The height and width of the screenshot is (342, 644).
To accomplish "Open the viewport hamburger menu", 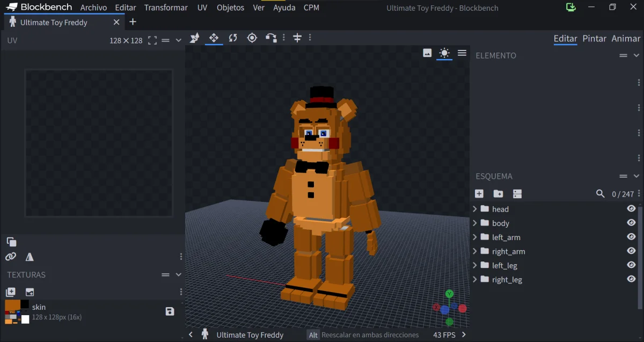I will coord(462,53).
